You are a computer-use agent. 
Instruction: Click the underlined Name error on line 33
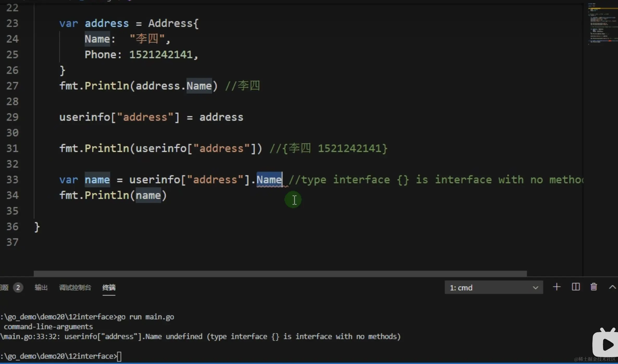[x=269, y=180]
